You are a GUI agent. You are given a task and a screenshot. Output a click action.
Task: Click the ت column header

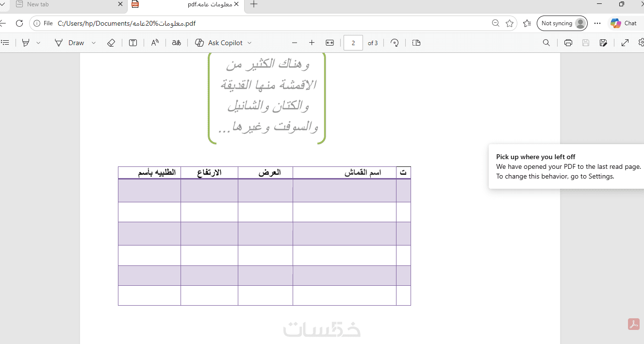point(403,173)
